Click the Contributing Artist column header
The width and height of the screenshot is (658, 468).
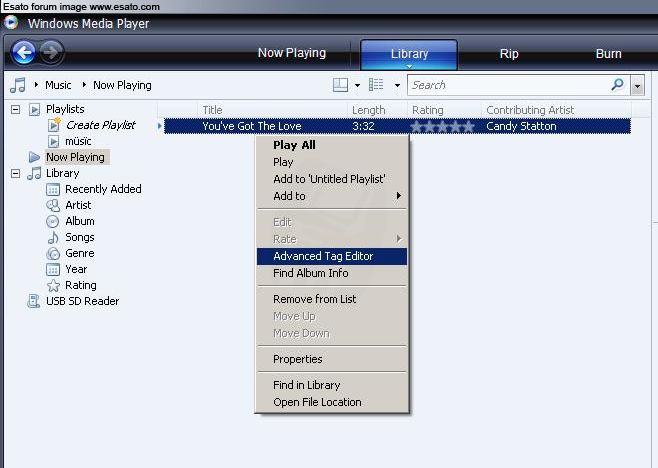click(556, 110)
